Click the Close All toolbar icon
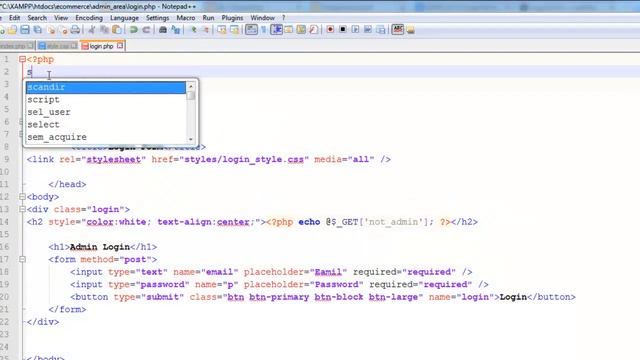This screenshot has width=640, height=360. click(x=63, y=29)
